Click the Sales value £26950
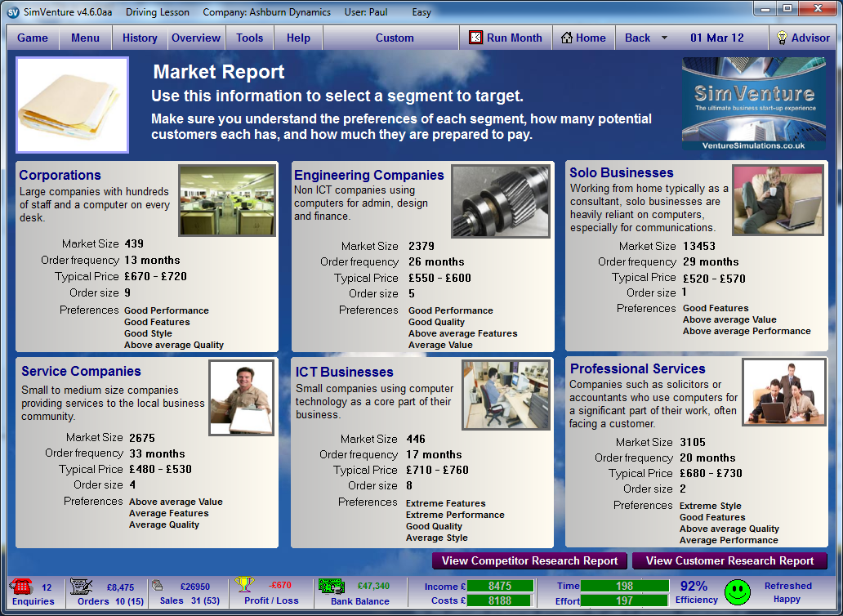Screen dimensions: 843x616 [194, 587]
